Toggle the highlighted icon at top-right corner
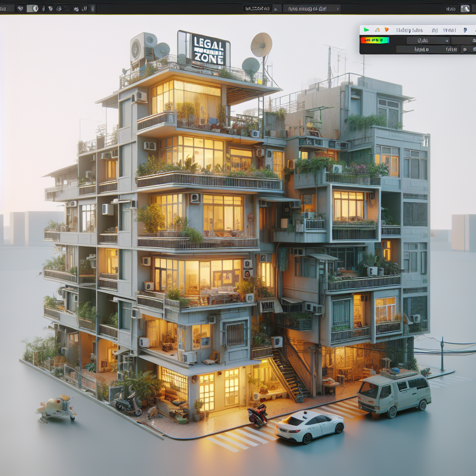Screen dimensions: 476x476 [x=465, y=8]
